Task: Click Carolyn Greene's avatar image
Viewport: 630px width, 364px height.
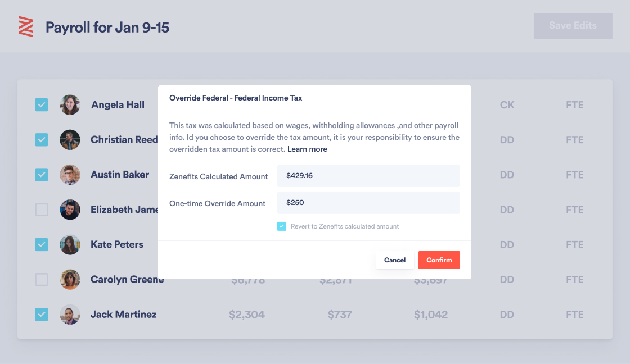Action: (70, 279)
